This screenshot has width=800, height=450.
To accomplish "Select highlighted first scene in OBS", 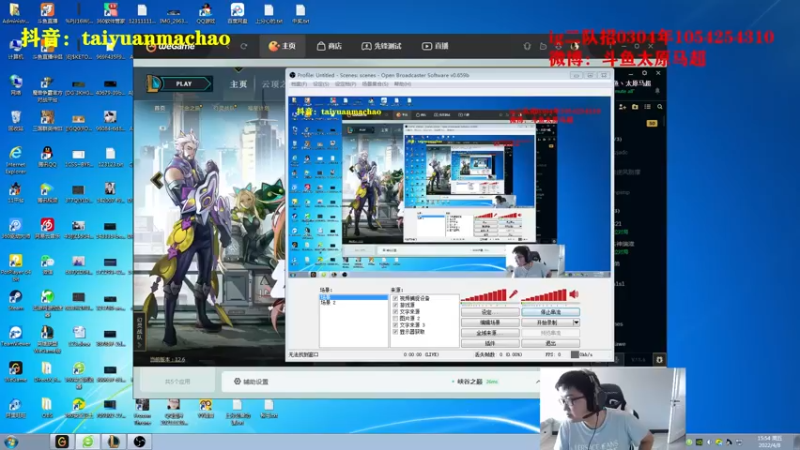I will [x=353, y=296].
